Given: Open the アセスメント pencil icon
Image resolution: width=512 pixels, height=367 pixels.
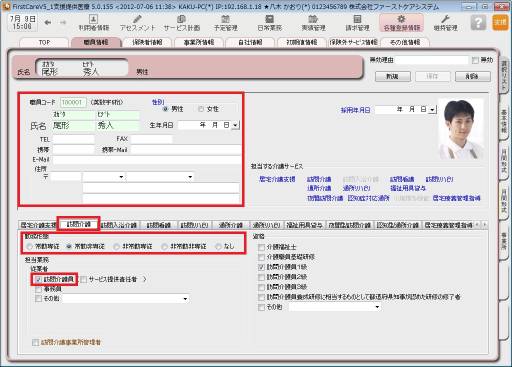Looking at the screenshot, I should [x=137, y=23].
